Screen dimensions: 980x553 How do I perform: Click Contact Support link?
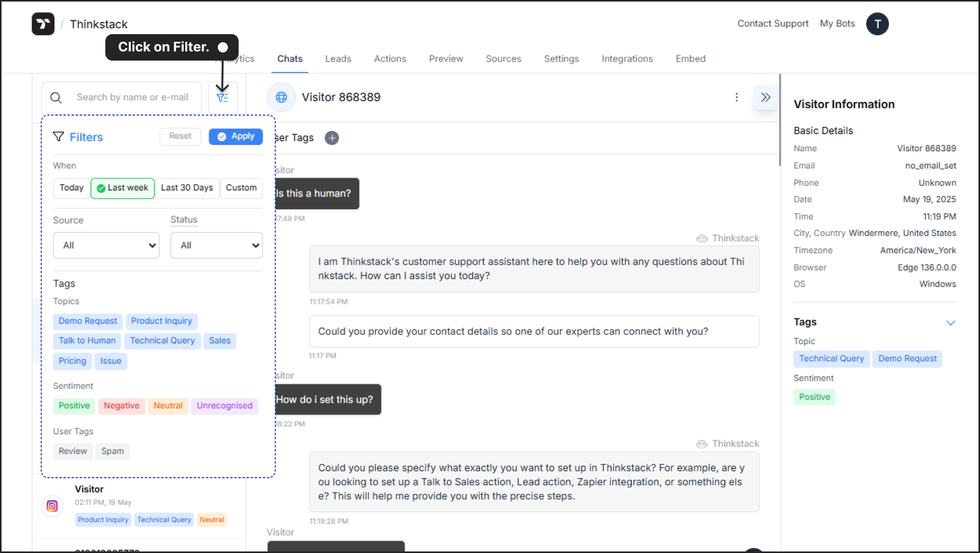tap(773, 23)
